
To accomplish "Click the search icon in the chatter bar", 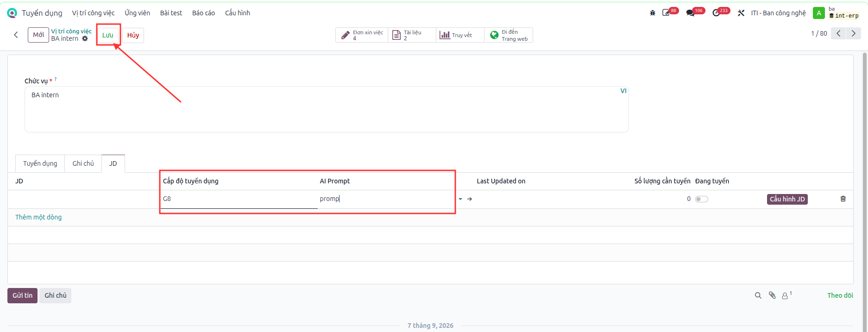I will click(758, 295).
